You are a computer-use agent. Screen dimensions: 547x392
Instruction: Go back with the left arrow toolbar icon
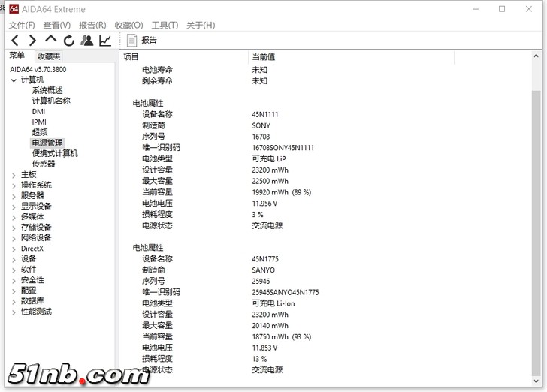(15, 41)
